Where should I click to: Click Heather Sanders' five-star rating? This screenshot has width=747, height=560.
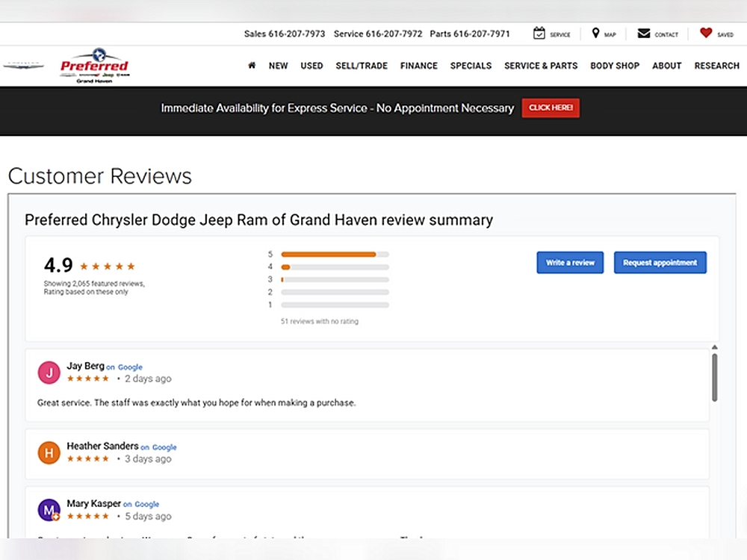point(88,458)
